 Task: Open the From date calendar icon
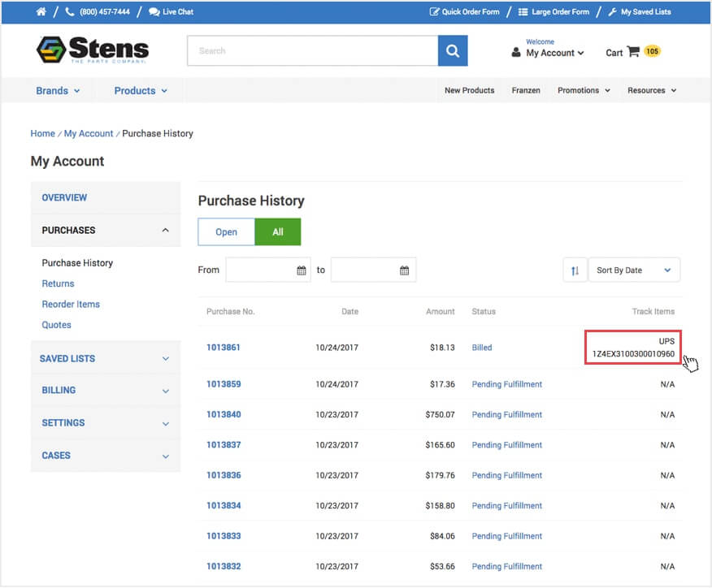[301, 270]
